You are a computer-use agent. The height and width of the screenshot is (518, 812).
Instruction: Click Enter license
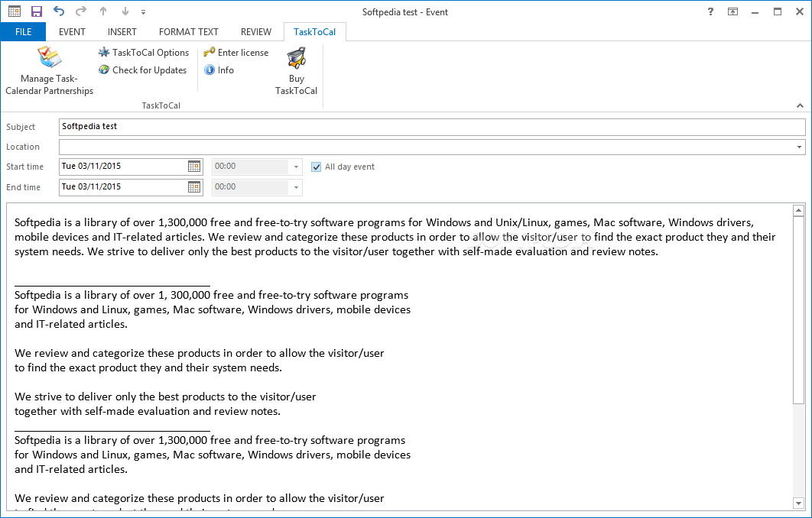(236, 52)
